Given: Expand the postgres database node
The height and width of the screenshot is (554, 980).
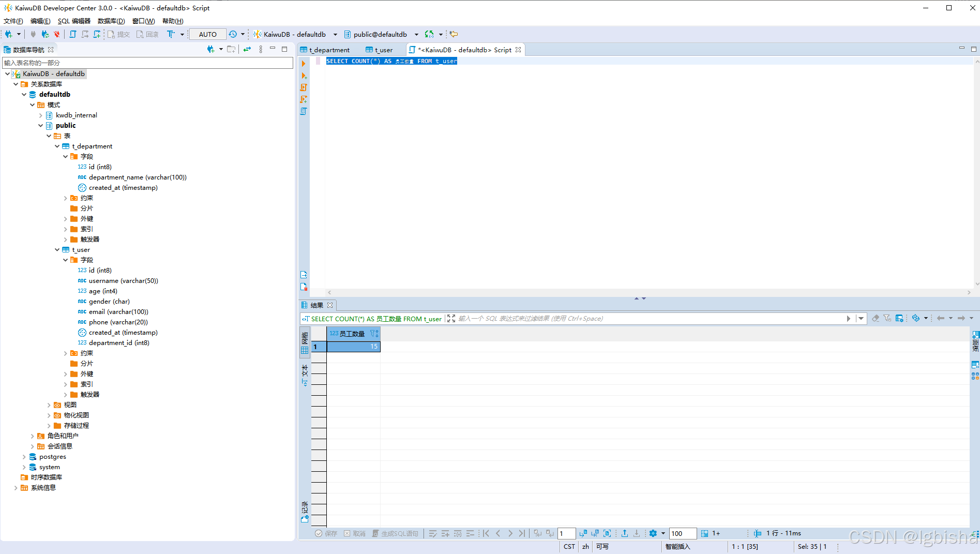Looking at the screenshot, I should [24, 457].
